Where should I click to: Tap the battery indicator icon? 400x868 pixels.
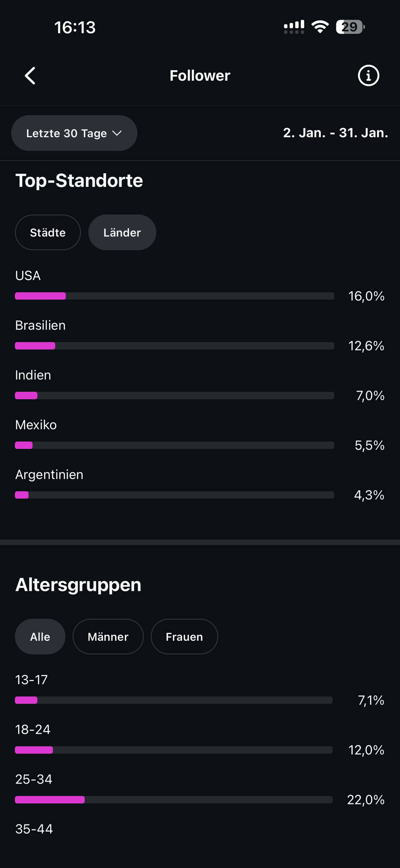coord(350,27)
